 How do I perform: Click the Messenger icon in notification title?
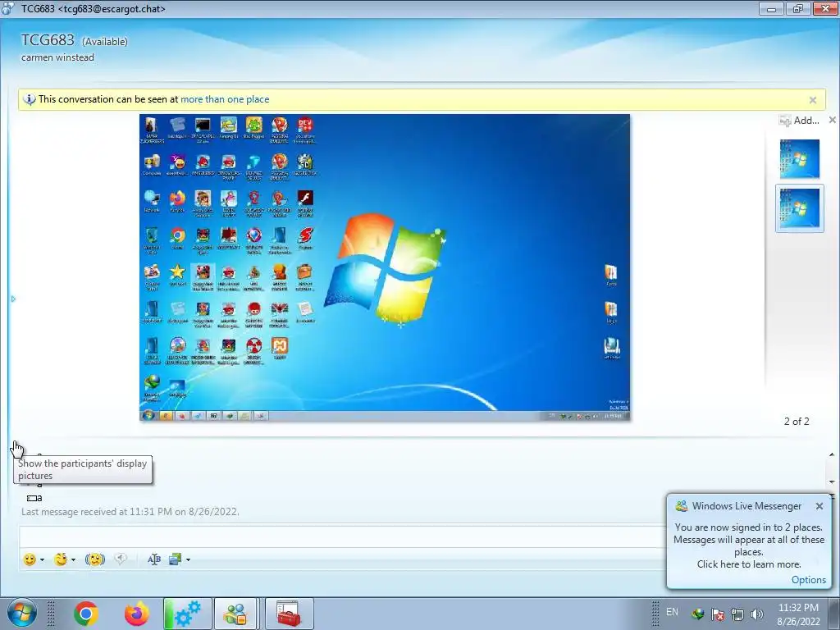tap(682, 505)
